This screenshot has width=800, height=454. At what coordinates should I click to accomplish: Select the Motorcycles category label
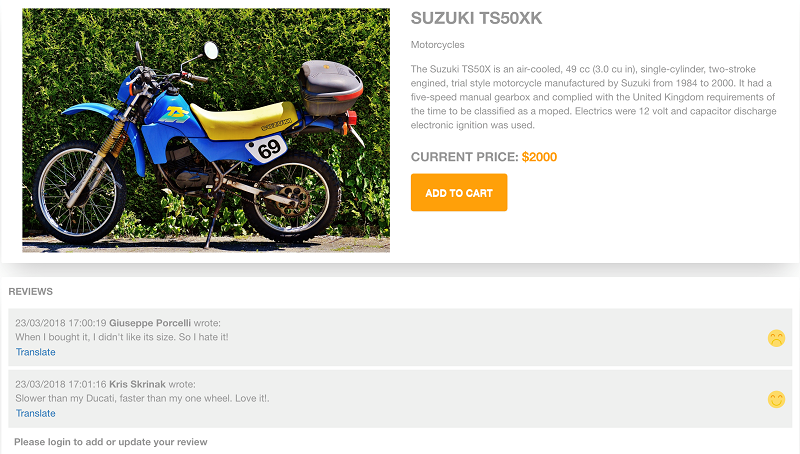[x=437, y=45]
